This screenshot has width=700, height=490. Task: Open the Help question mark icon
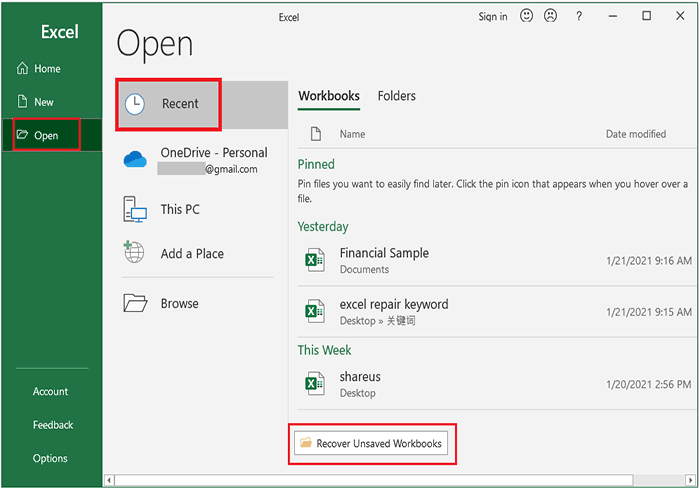(x=580, y=16)
